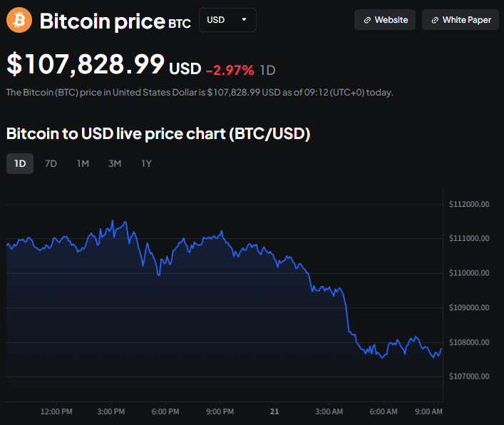The height and width of the screenshot is (425, 504).
Task: Click the $107000.00 label on the price axis
Action: [x=469, y=376]
